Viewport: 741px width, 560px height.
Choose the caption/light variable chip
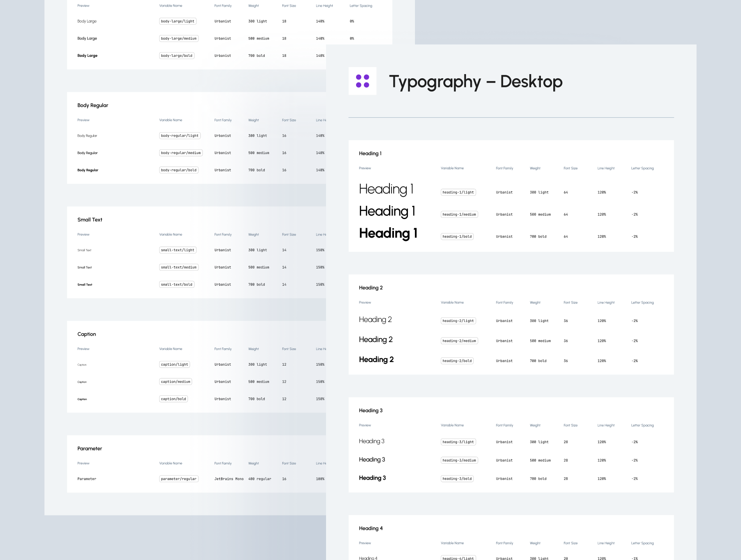[x=175, y=364]
